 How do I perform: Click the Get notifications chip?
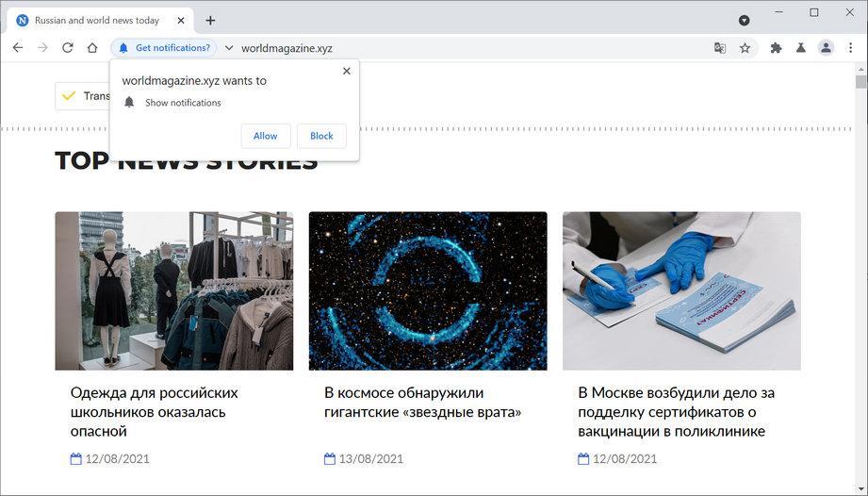click(164, 48)
